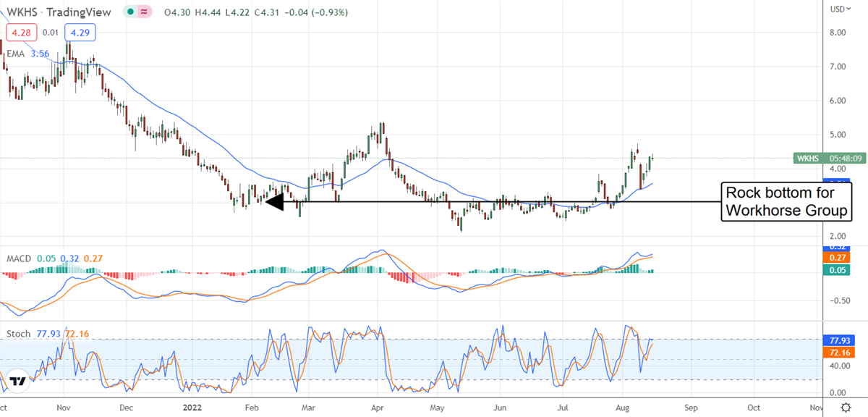Click the 6.00 price axis label
The image size is (868, 417).
click(838, 101)
